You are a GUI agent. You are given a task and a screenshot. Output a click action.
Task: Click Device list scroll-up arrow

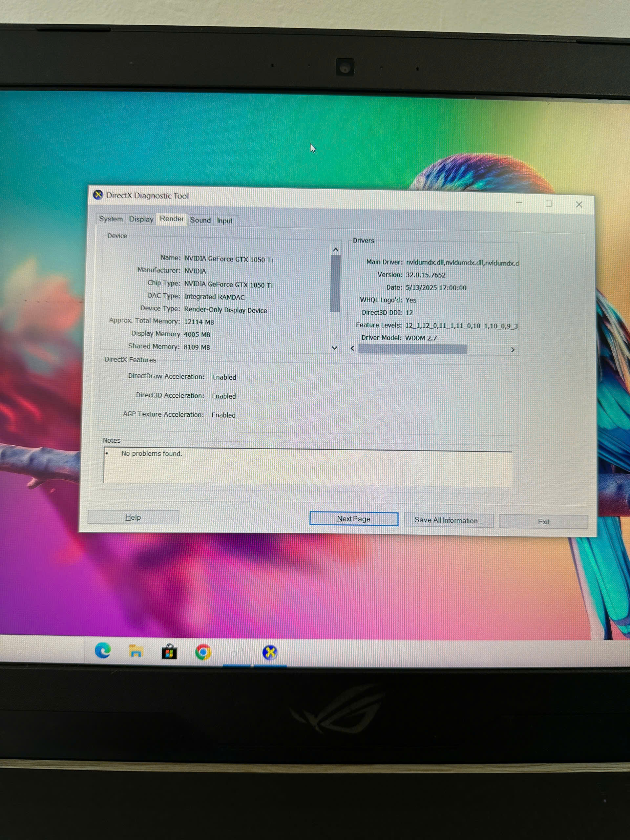click(335, 249)
